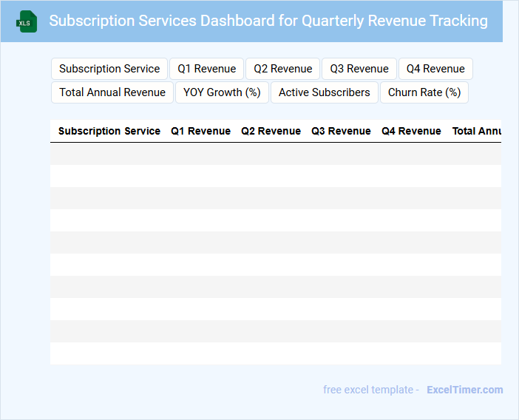Select the Q4 Revenue tag button
Image resolution: width=519 pixels, height=420 pixels.
tap(435, 69)
